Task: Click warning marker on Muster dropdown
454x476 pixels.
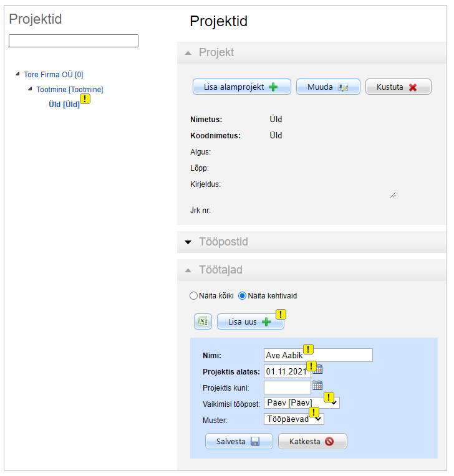Action: pyautogui.click(x=314, y=412)
